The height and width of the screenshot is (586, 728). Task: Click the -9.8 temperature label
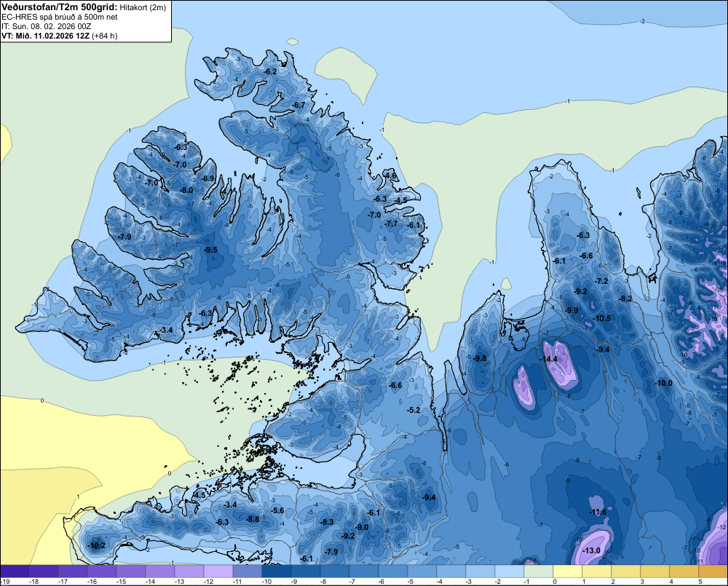click(480, 358)
